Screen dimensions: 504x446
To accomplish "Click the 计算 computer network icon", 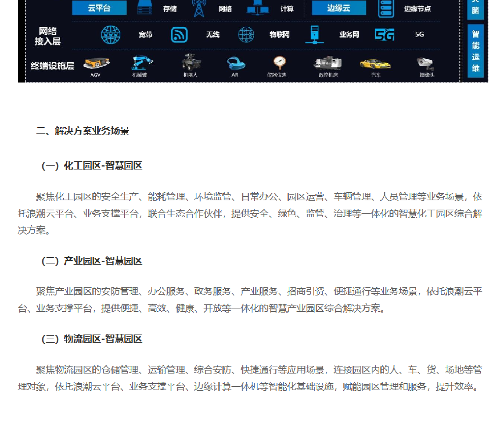I will tap(258, 7).
